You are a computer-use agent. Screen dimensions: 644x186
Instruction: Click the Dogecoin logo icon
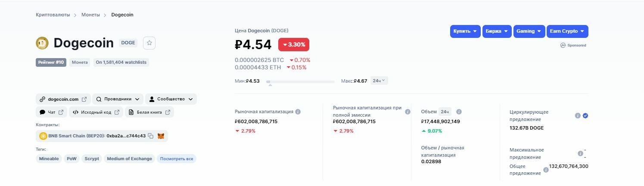[42, 43]
